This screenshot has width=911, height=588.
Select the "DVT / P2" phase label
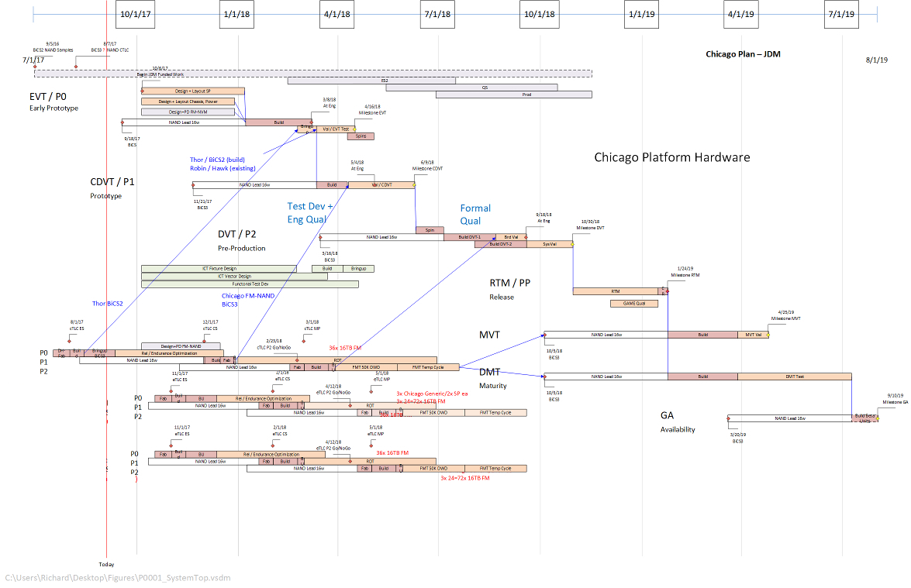click(x=236, y=234)
